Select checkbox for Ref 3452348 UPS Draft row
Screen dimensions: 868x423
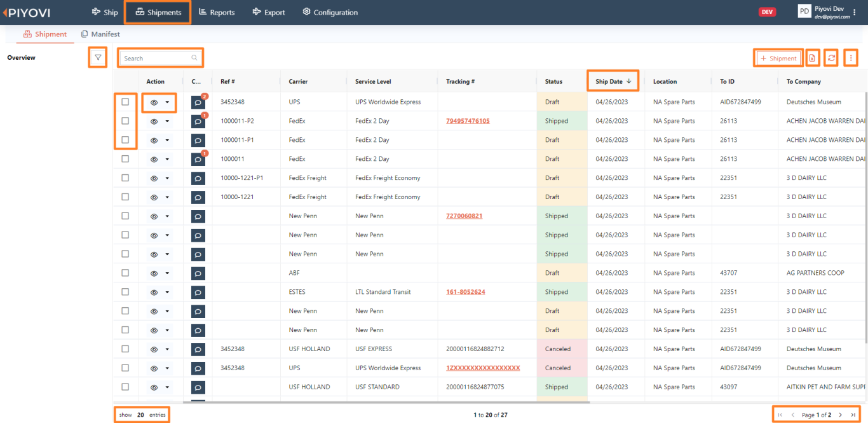(125, 102)
